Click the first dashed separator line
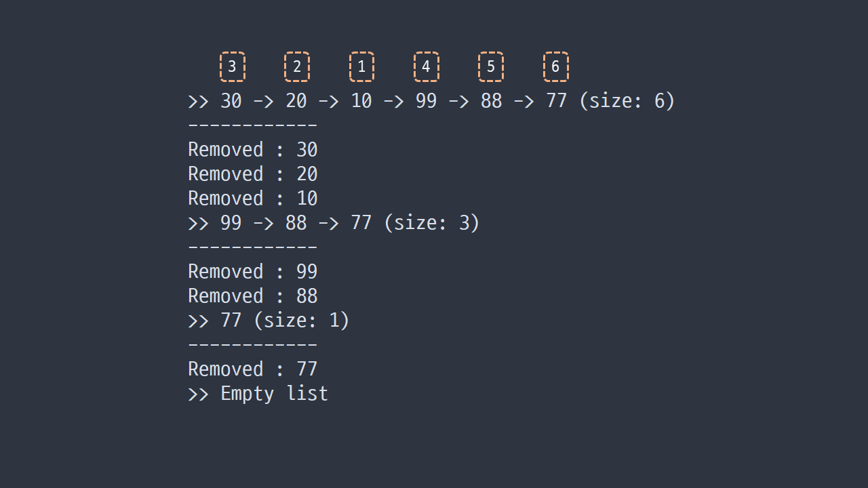 point(253,125)
